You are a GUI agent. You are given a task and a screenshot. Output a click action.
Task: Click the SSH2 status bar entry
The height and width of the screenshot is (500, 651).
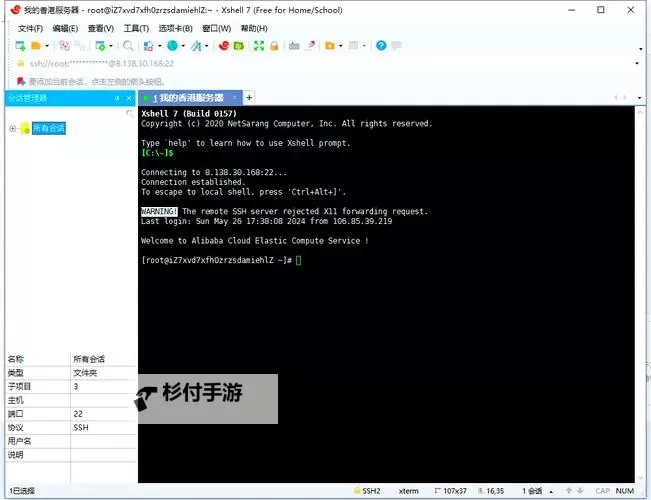click(x=367, y=491)
